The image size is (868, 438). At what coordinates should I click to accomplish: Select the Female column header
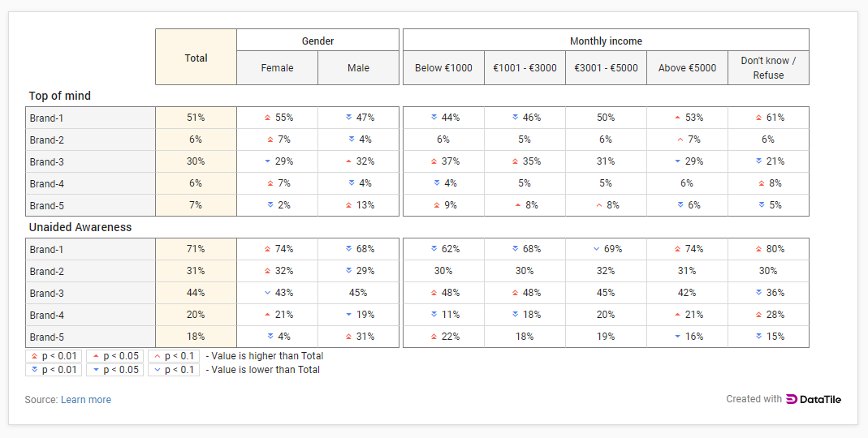(x=277, y=68)
